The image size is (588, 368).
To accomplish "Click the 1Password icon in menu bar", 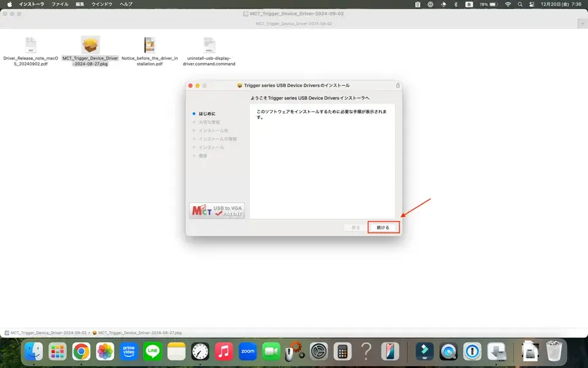I will [x=430, y=4].
